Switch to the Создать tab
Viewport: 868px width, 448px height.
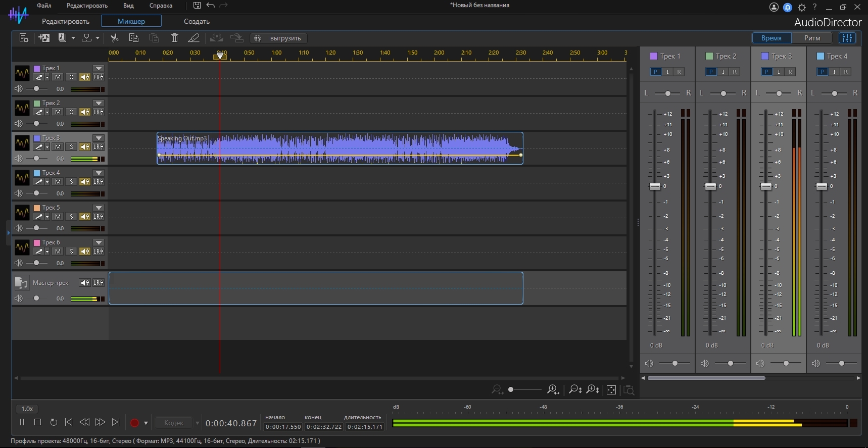coord(197,21)
